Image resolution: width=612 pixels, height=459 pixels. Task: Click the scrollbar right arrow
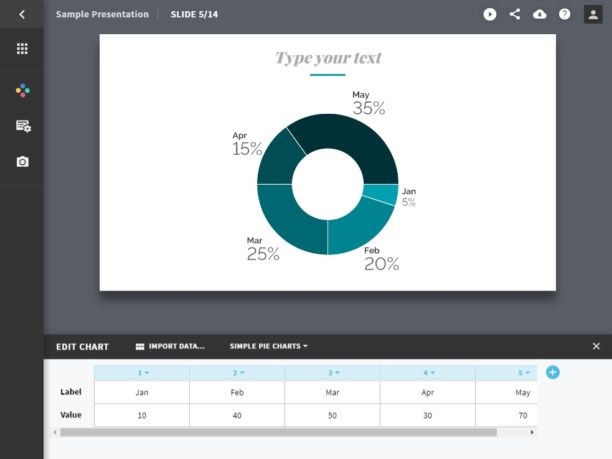[x=532, y=432]
